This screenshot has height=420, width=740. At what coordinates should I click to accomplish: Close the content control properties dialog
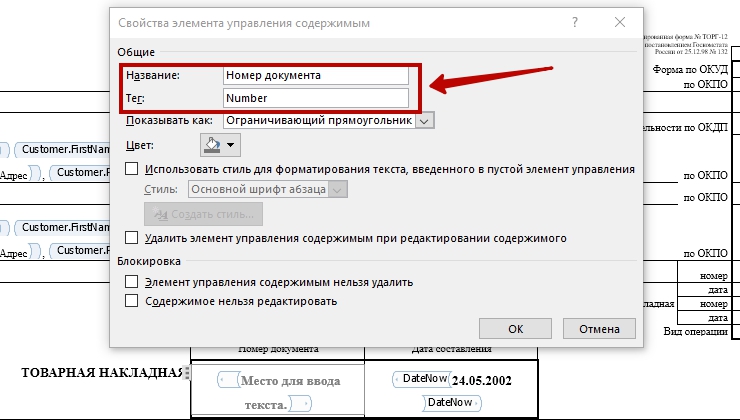tap(620, 22)
